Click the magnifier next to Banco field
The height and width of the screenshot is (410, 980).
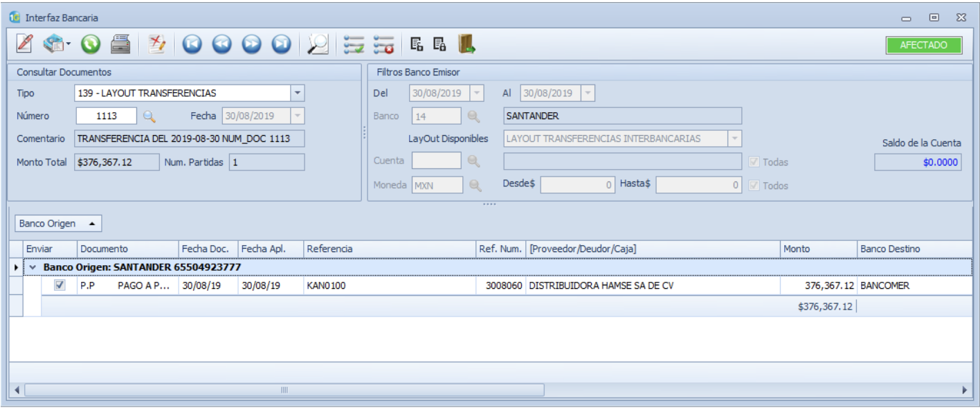(473, 116)
